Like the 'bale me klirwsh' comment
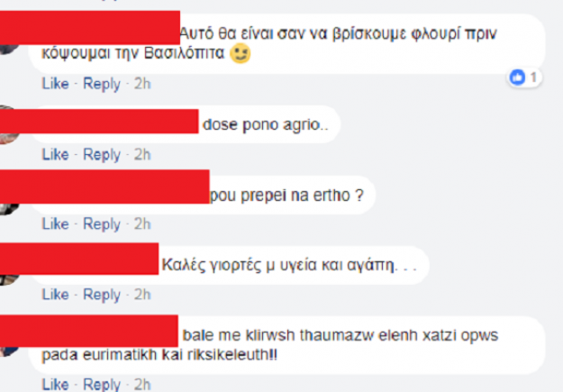The height and width of the screenshot is (392, 563). [x=55, y=385]
